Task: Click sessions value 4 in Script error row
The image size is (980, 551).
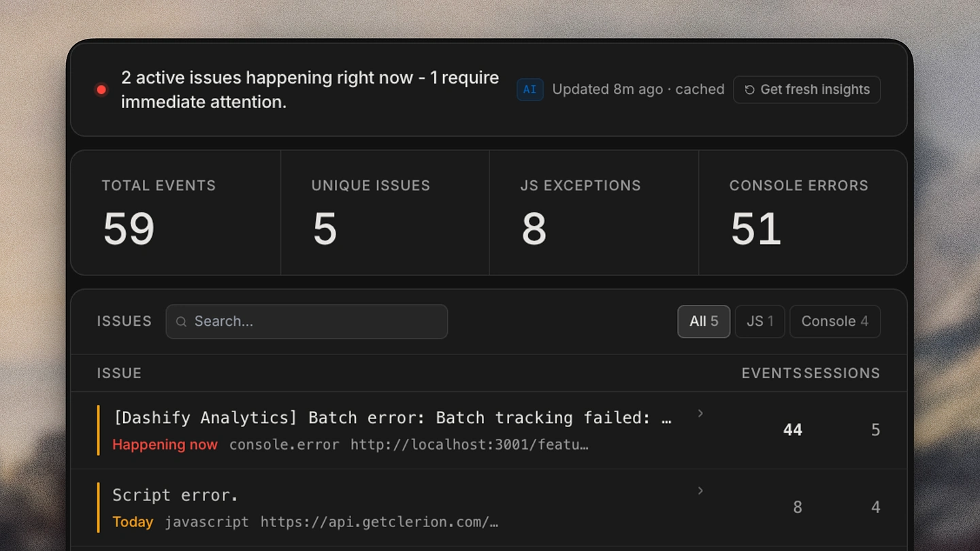Action: coord(875,507)
